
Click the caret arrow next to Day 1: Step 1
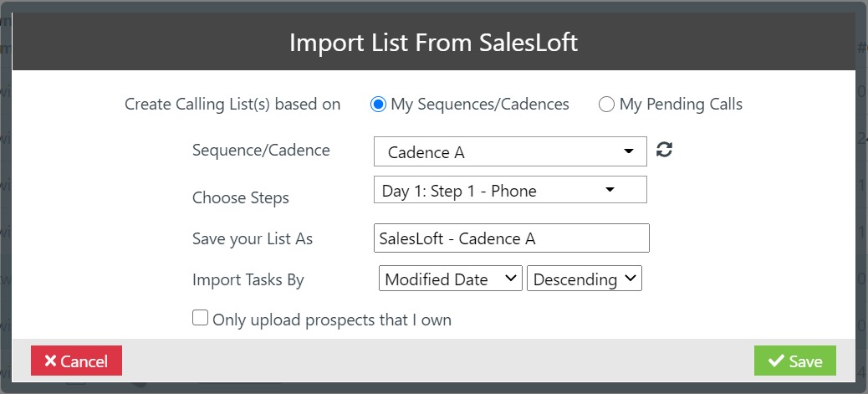coord(610,190)
